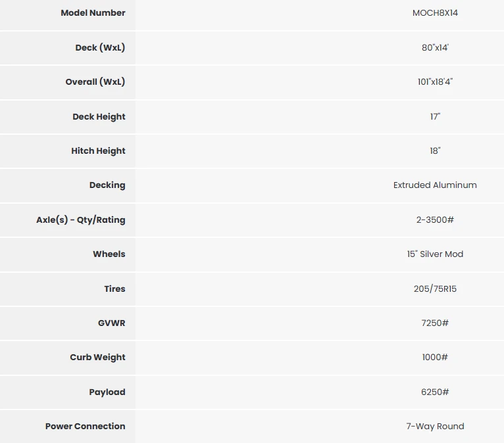The height and width of the screenshot is (443, 504).
Task: Select the Extruded Aluminum value
Action: (435, 185)
